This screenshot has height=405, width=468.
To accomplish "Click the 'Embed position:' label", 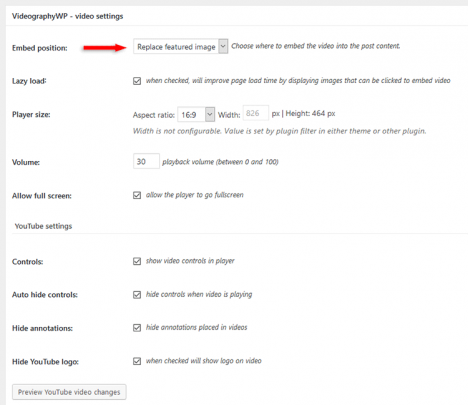I will pos(40,48).
